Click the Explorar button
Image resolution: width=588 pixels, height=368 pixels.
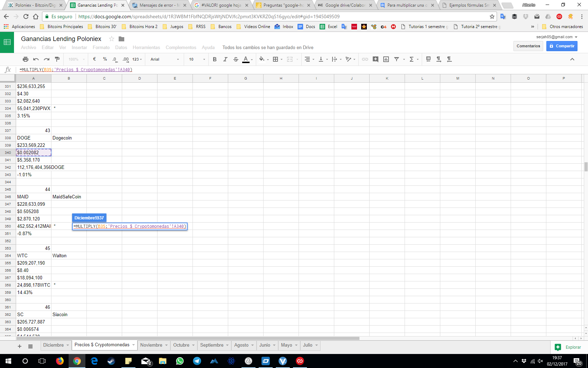(568, 347)
